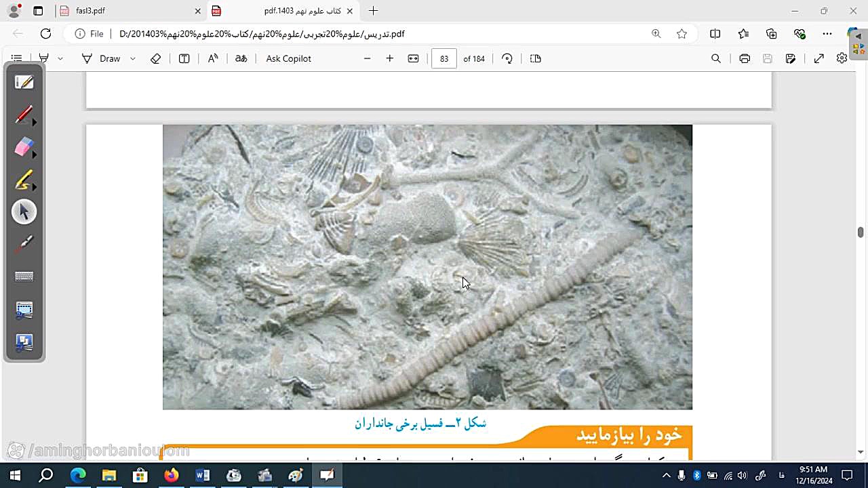The width and height of the screenshot is (868, 488).
Task: Toggle fit to width button
Action: pyautogui.click(x=413, y=58)
